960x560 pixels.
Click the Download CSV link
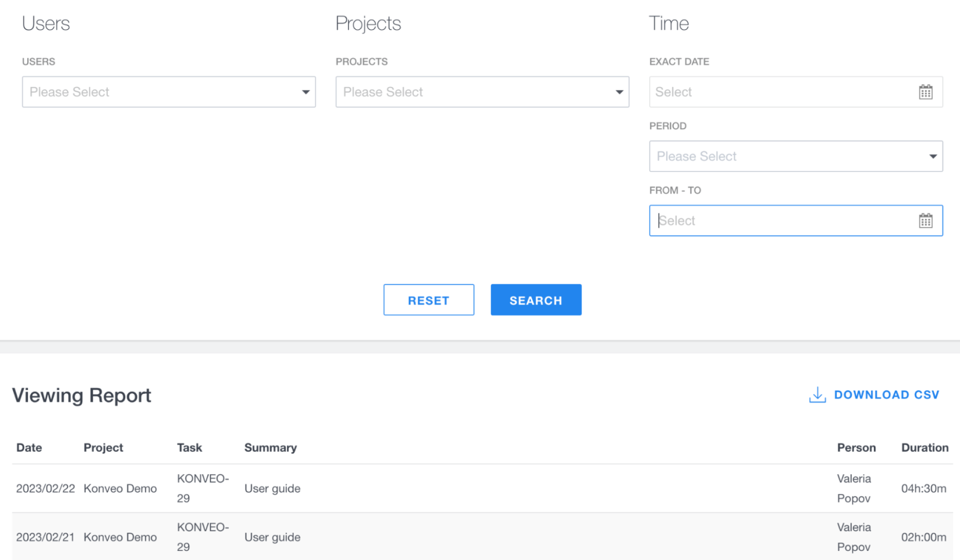[886, 395]
